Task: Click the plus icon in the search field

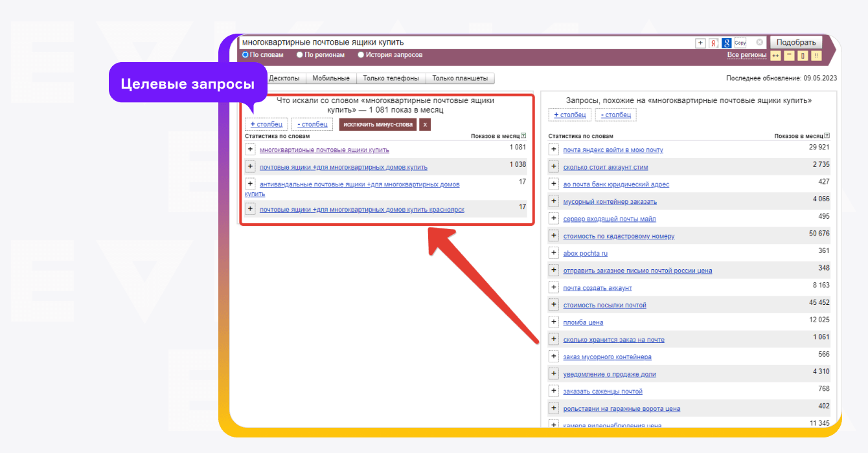Action: coord(700,43)
